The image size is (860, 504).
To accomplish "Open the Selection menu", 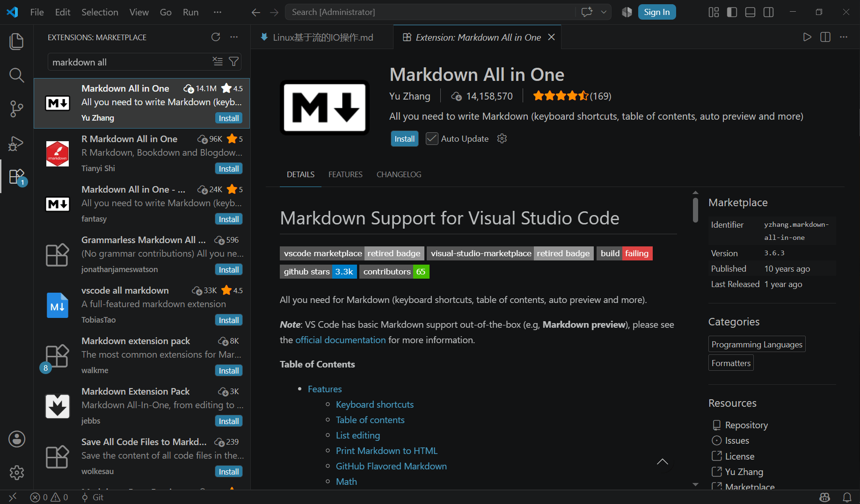I will coord(100,12).
